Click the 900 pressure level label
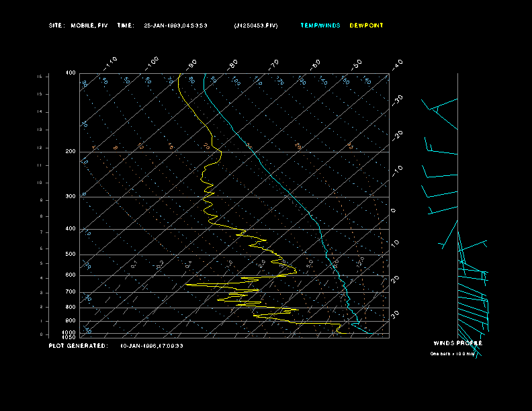532x411 pixels. (x=71, y=320)
